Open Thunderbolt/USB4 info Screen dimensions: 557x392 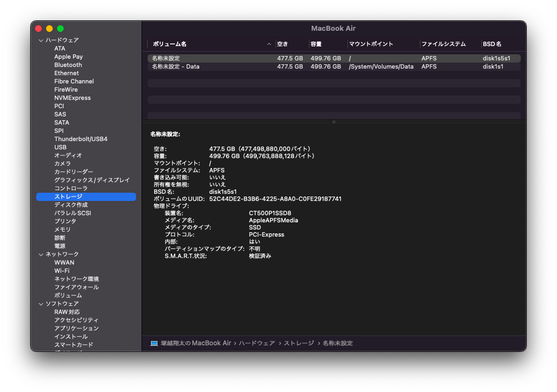coord(81,139)
